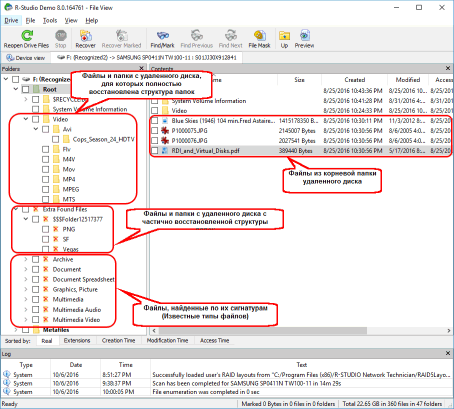The image size is (454, 409).
Task: Open the View menu
Action: tap(71, 21)
